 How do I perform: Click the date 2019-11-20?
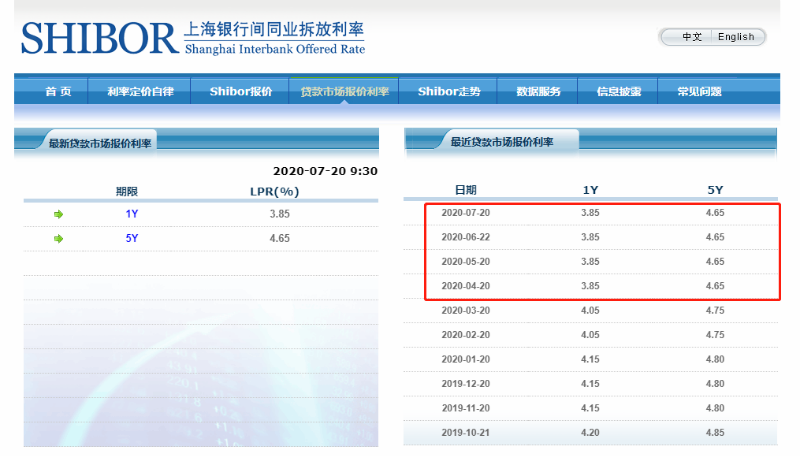(x=465, y=408)
